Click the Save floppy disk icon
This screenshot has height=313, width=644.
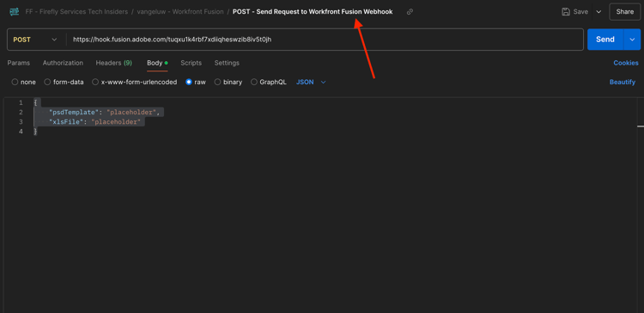click(x=566, y=12)
